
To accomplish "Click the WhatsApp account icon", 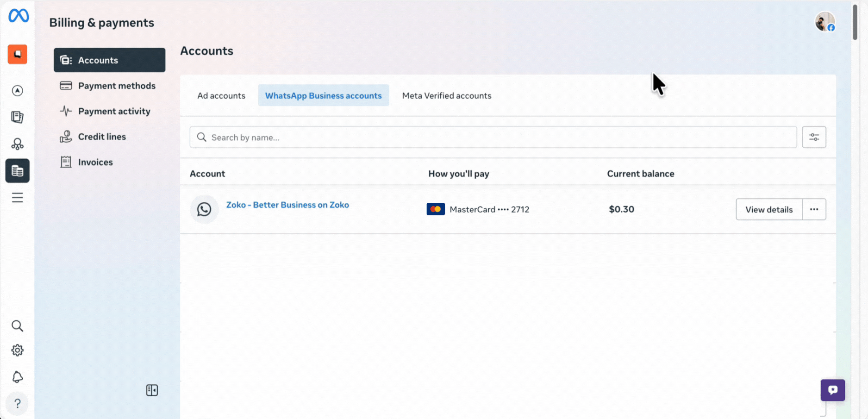I will point(204,209).
